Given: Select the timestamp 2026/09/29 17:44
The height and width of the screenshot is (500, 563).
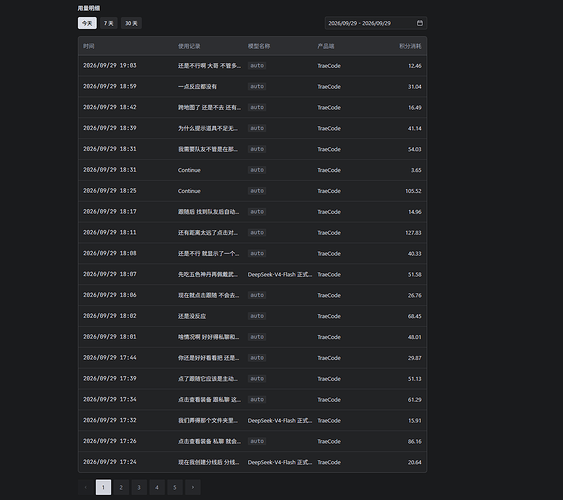Looking at the screenshot, I should tap(110, 358).
